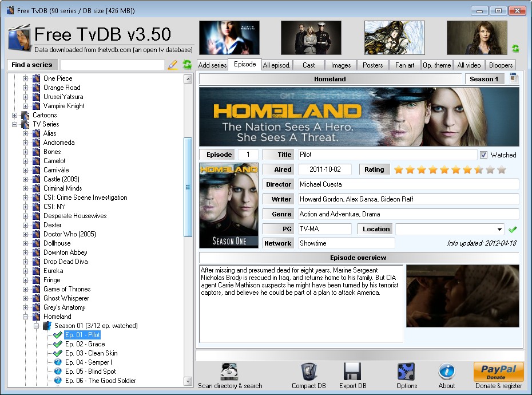Open the Options gear icon
This screenshot has width=532, height=395.
click(407, 372)
